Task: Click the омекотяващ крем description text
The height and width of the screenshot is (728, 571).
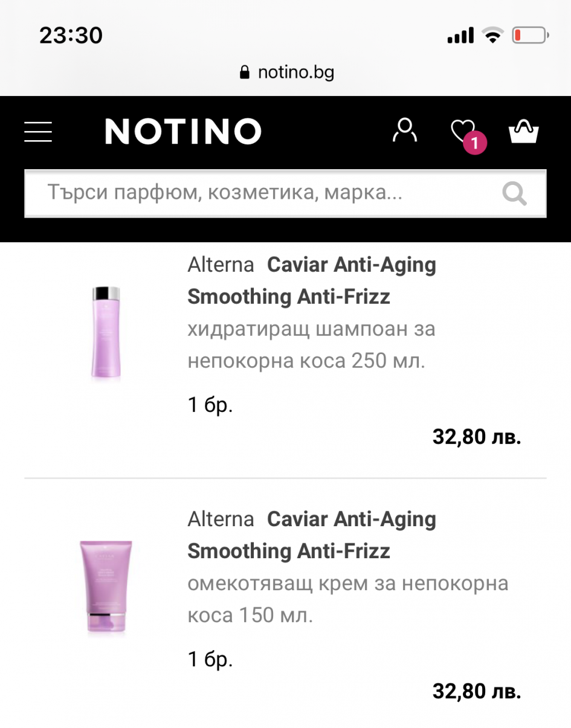Action: point(347,599)
